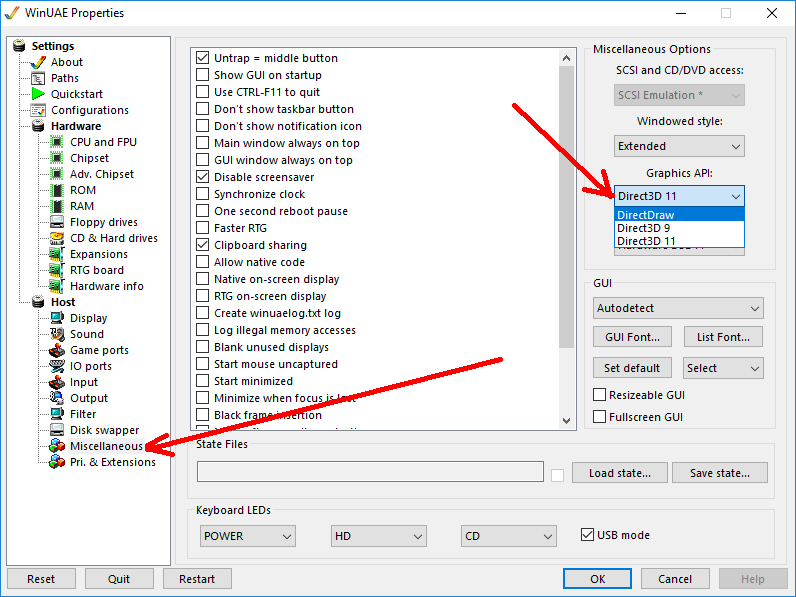The width and height of the screenshot is (796, 597).
Task: Click the About checkmark icon
Action: coord(38,62)
